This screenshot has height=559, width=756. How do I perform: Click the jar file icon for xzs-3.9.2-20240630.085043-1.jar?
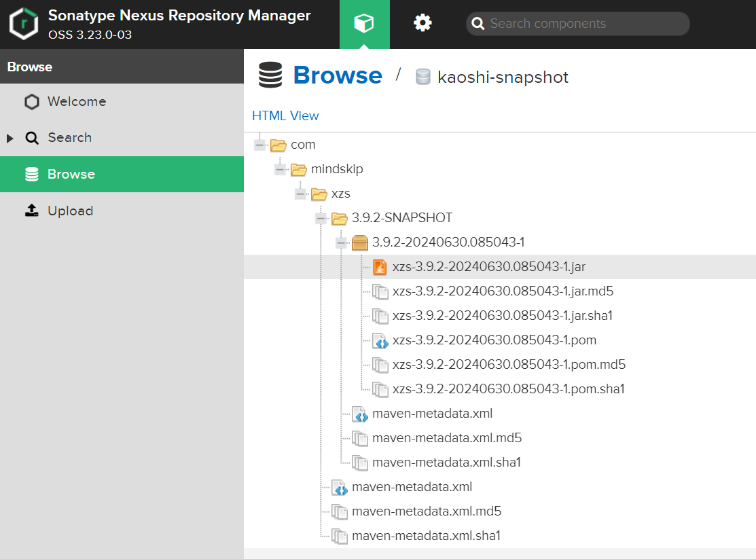(380, 267)
